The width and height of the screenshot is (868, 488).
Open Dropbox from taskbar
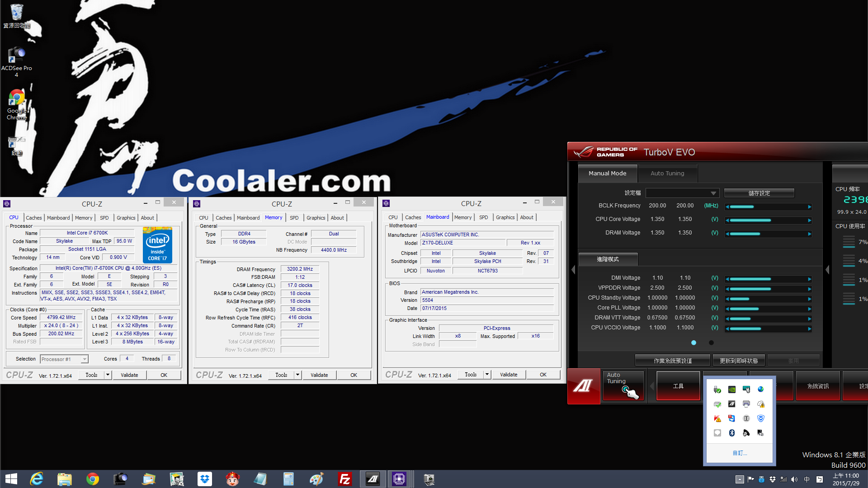pyautogui.click(x=205, y=479)
